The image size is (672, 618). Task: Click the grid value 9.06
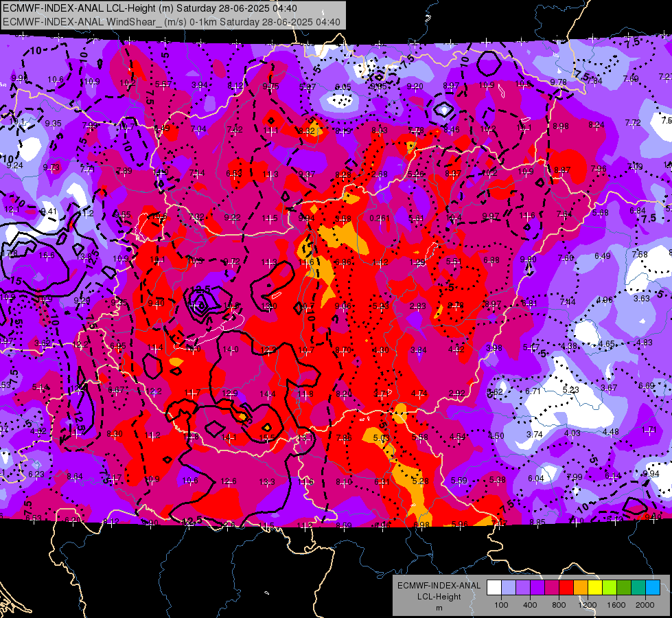pos(343,306)
